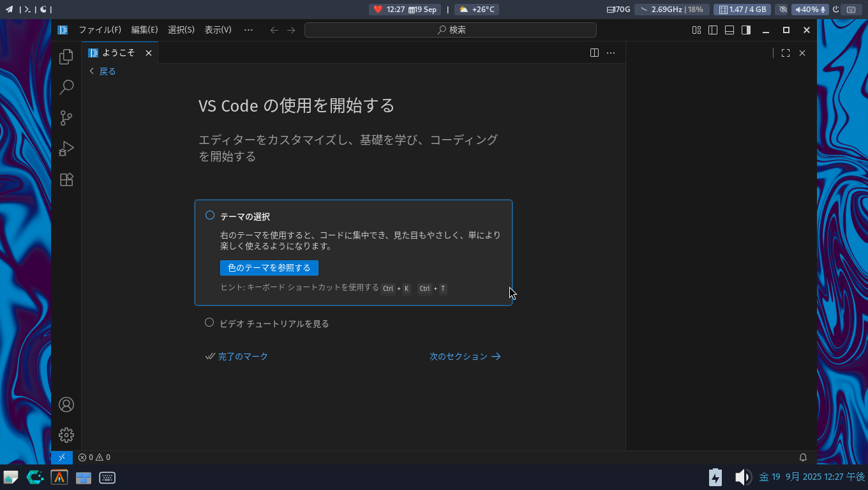Screen dimensions: 868x490
Task: Toggle the primary side bar layout icon
Action: coord(713,30)
